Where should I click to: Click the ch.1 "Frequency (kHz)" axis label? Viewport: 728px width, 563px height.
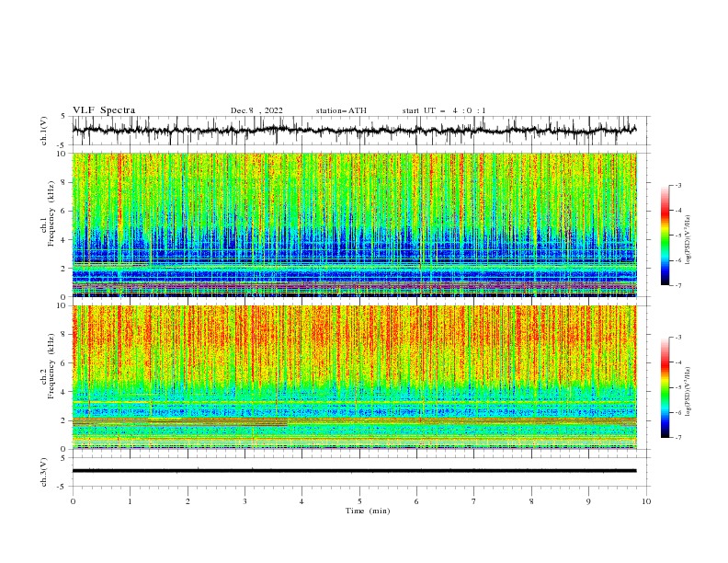point(51,213)
